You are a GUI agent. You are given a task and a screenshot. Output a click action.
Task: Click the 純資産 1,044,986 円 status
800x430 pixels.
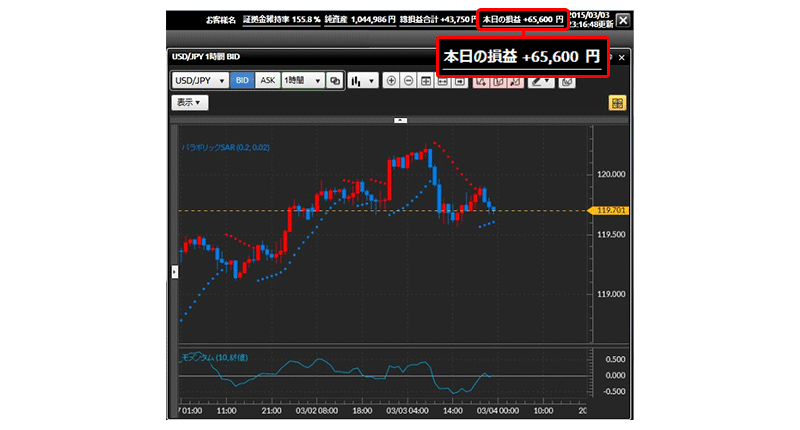[x=360, y=19]
